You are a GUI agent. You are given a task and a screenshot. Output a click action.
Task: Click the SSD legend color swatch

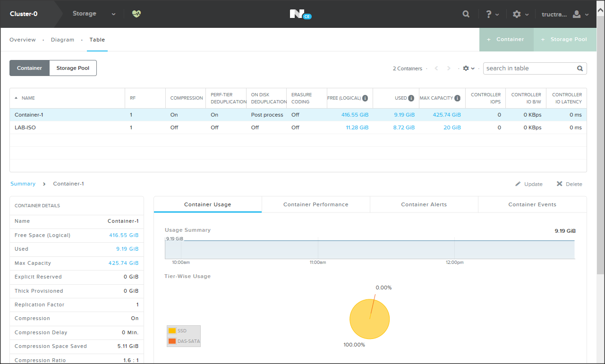[172, 331]
